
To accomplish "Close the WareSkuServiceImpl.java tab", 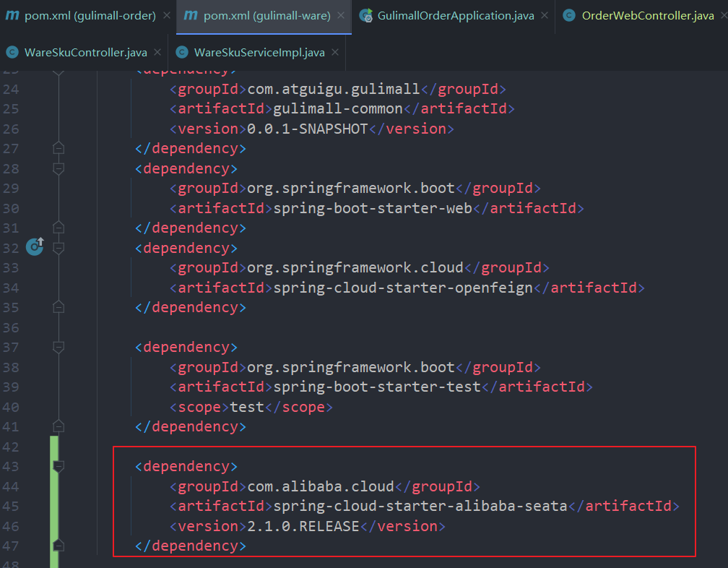I will tap(335, 53).
